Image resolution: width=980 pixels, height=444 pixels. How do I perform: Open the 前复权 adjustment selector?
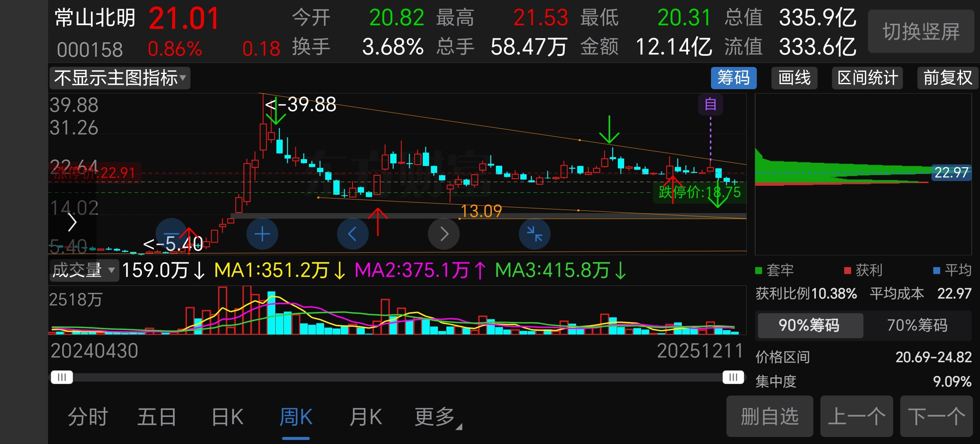point(947,78)
